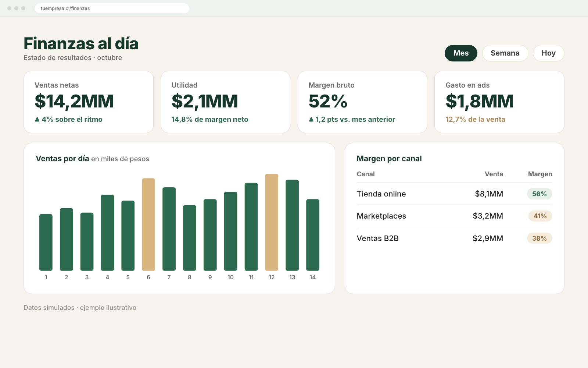Click the Marketplaces channel name
The height and width of the screenshot is (368, 588).
tap(381, 216)
